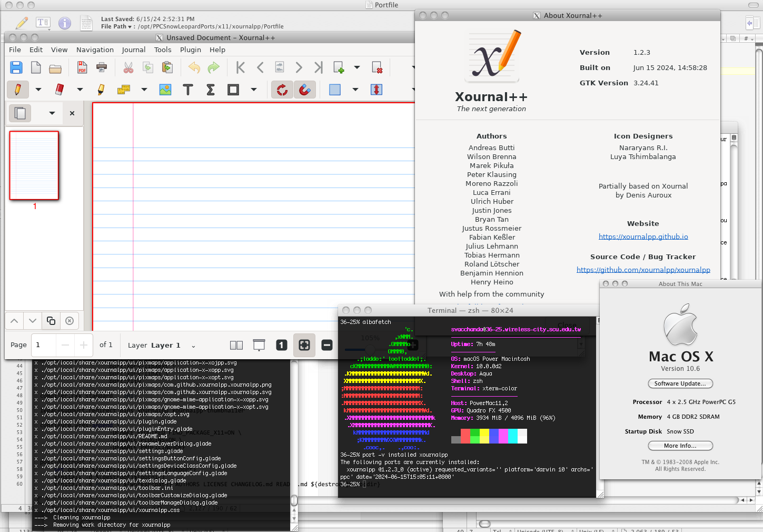Toggle zoom fit to screen
763x532 pixels.
[304, 345]
